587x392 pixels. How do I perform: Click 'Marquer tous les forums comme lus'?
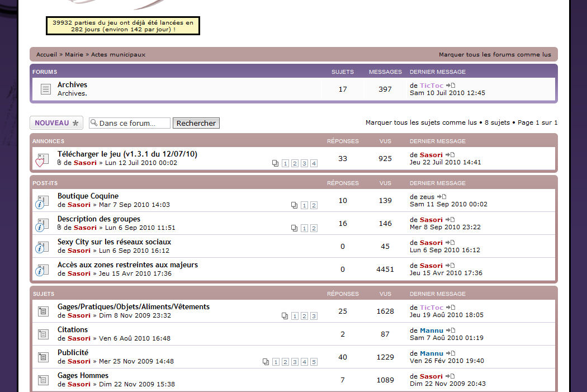click(x=495, y=55)
